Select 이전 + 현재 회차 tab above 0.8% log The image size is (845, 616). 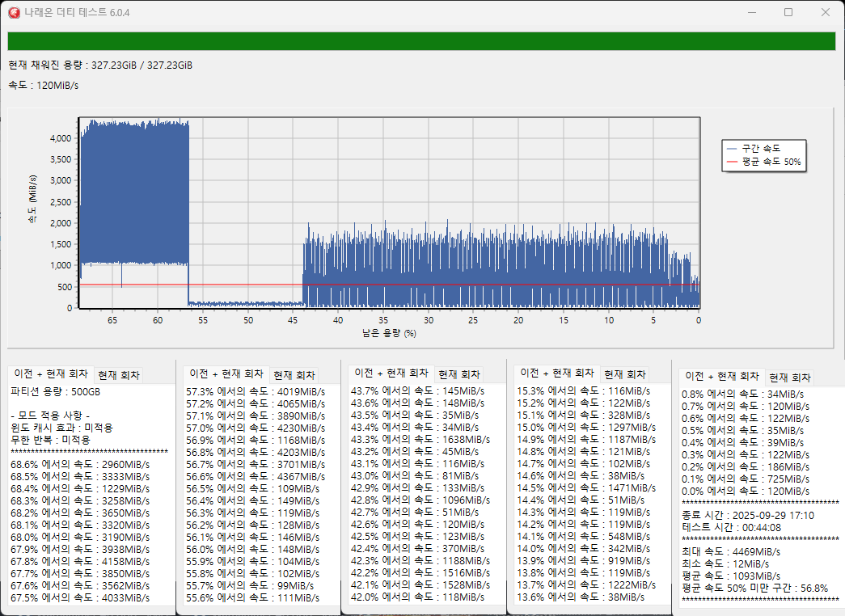coord(722,377)
